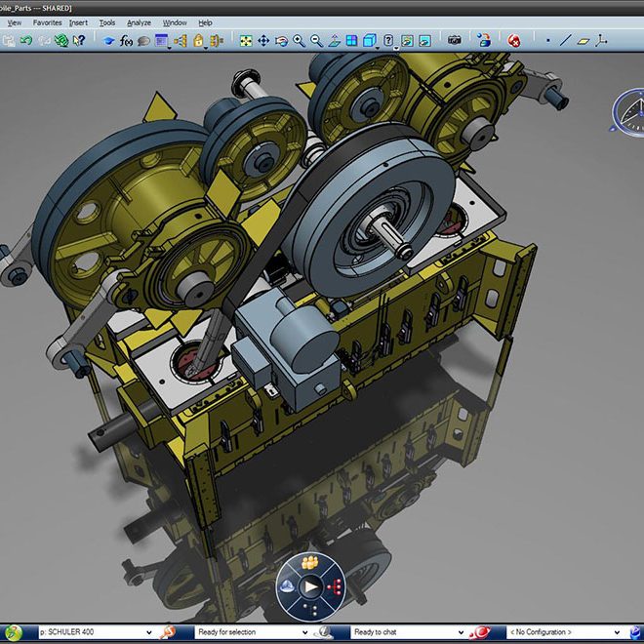Open the What's This help icon
Viewport: 644px width, 644px height.
pyautogui.click(x=79, y=41)
